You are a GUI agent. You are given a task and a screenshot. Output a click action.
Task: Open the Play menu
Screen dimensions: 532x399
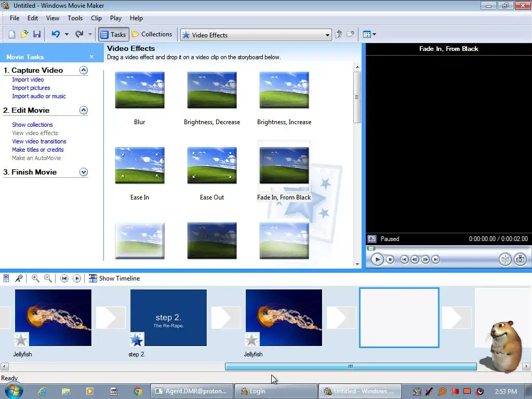116,18
